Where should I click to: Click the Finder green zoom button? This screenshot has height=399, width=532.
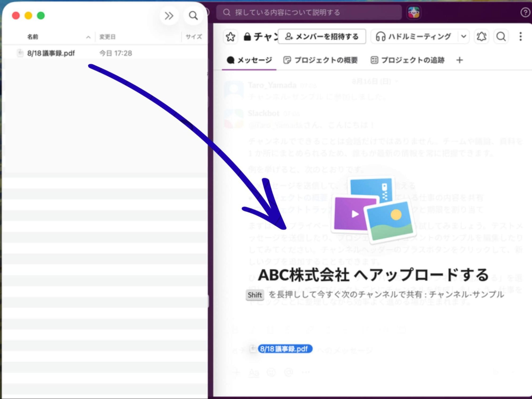[x=41, y=16]
